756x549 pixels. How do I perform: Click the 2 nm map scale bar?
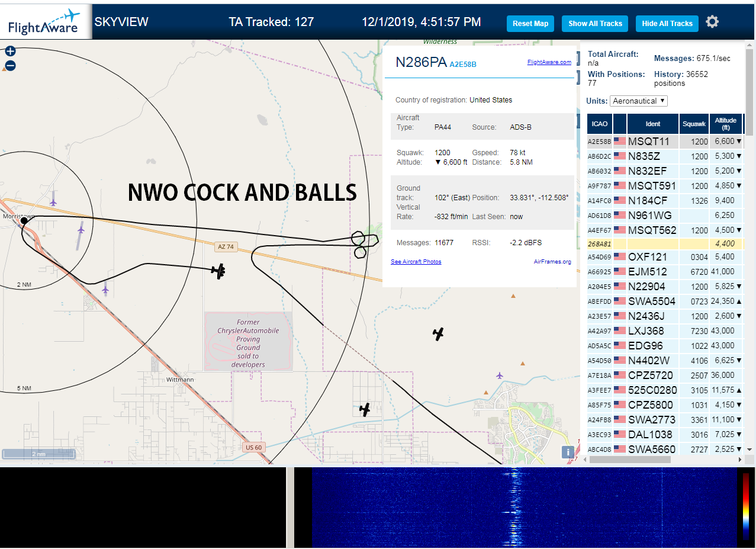point(38,454)
